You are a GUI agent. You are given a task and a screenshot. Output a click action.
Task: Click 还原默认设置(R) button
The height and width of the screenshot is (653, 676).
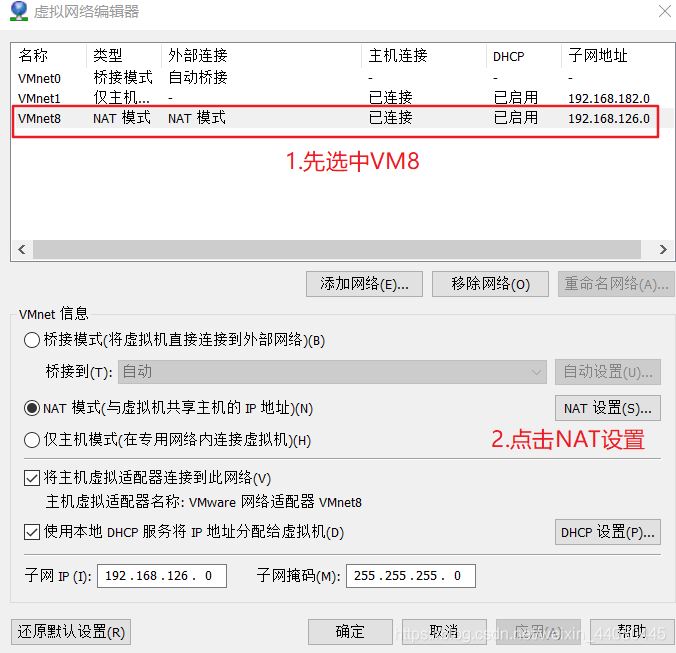(x=71, y=632)
